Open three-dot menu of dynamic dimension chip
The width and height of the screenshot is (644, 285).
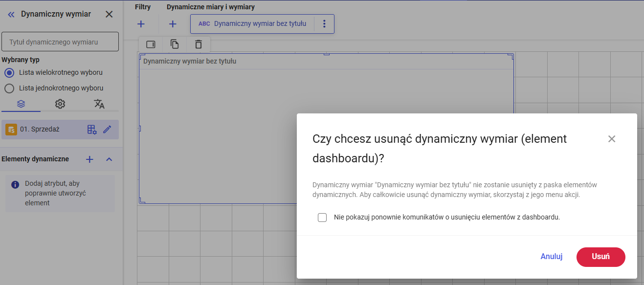click(x=324, y=24)
